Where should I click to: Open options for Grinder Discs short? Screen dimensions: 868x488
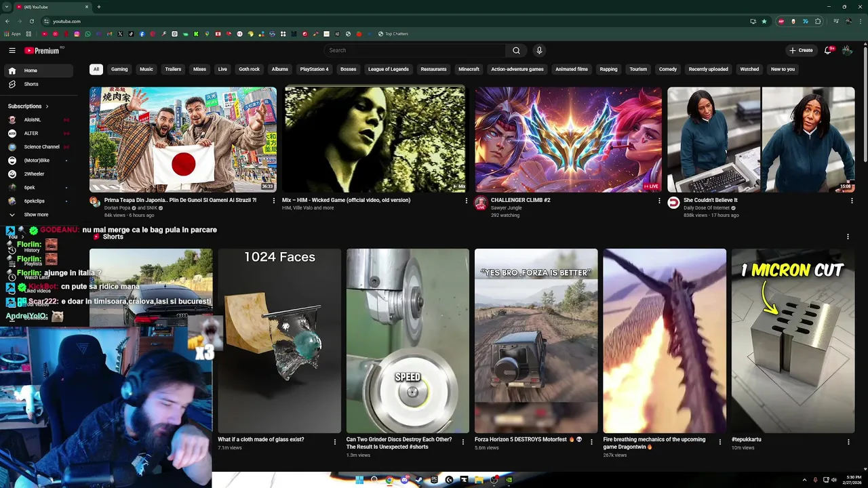coord(463,442)
